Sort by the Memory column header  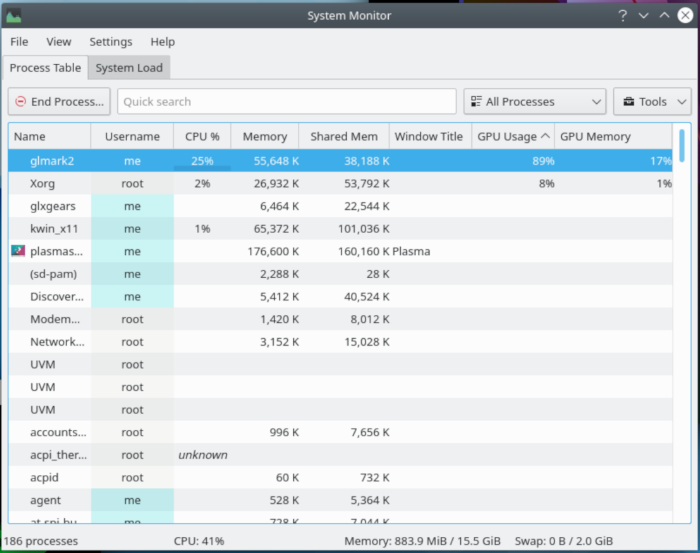pyautogui.click(x=264, y=136)
